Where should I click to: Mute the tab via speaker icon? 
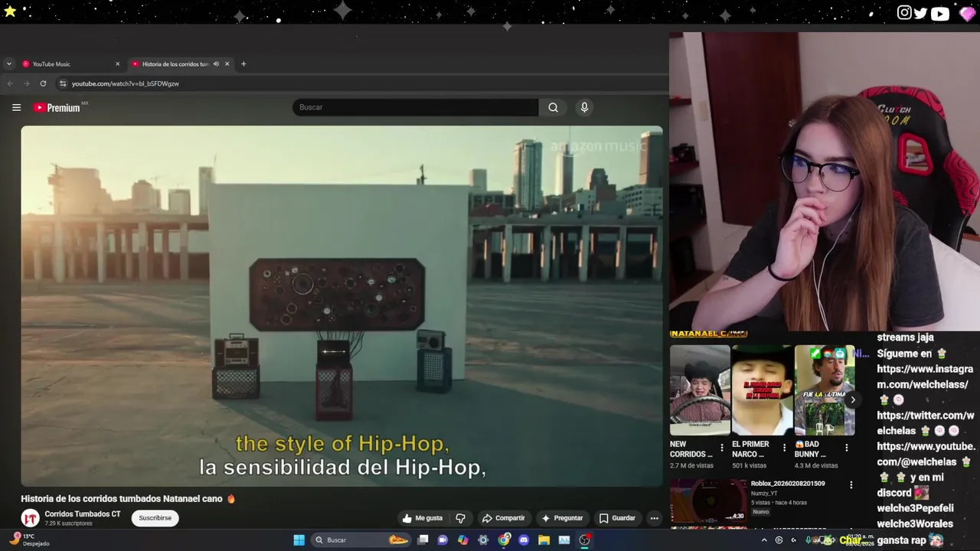point(216,64)
